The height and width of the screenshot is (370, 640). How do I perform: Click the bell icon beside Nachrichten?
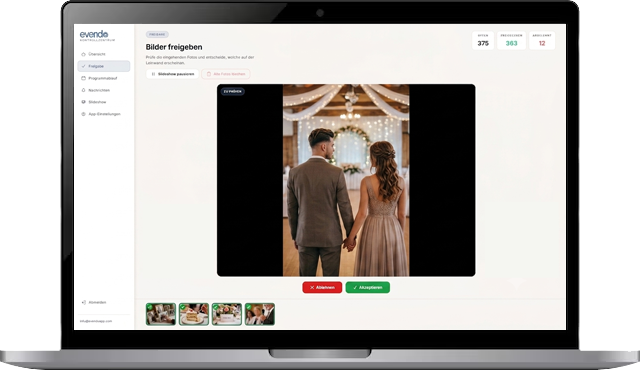83,90
